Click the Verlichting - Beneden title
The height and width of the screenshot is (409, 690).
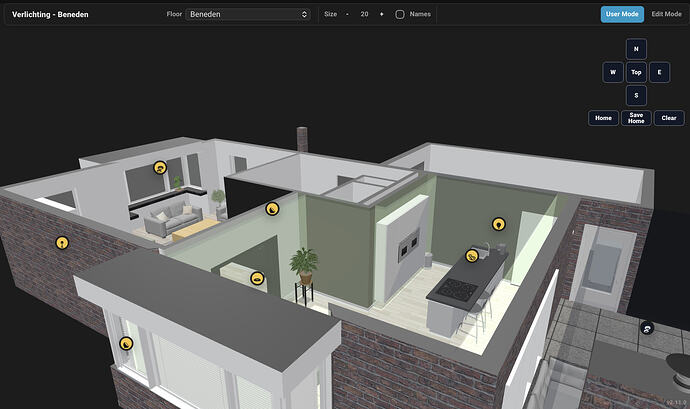[x=50, y=15]
